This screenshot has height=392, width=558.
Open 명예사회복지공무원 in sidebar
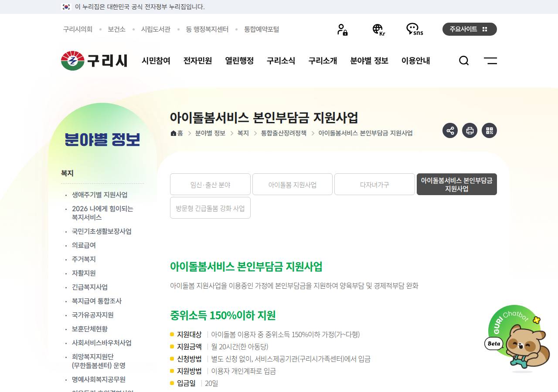99,379
